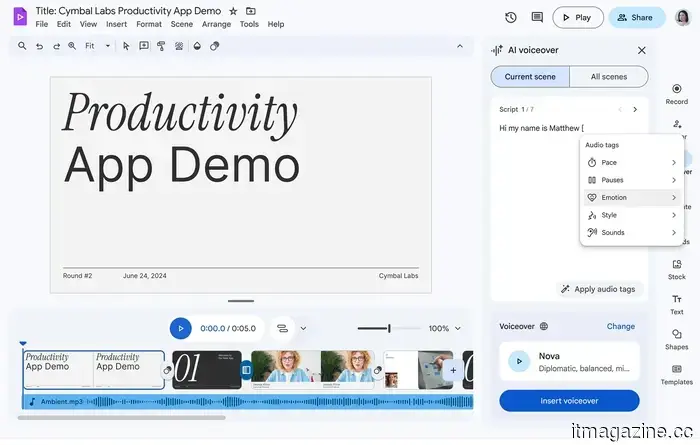Open version history clock icon
The image size is (700, 445).
(511, 17)
